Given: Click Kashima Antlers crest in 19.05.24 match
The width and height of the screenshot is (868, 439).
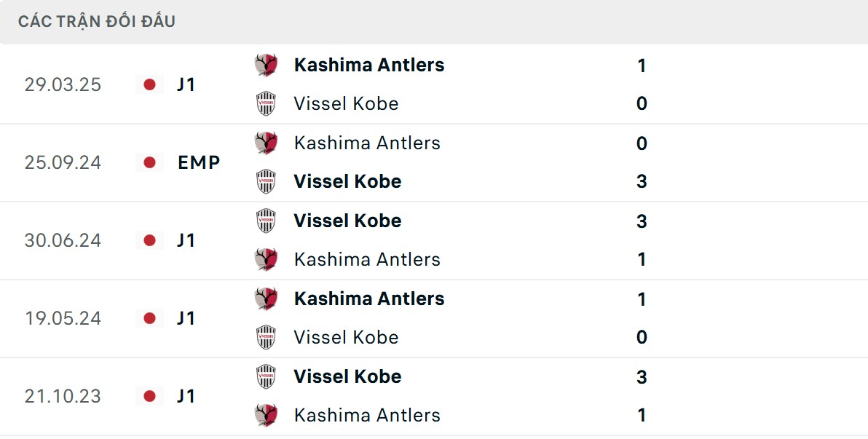Looking at the screenshot, I should click(x=266, y=298).
